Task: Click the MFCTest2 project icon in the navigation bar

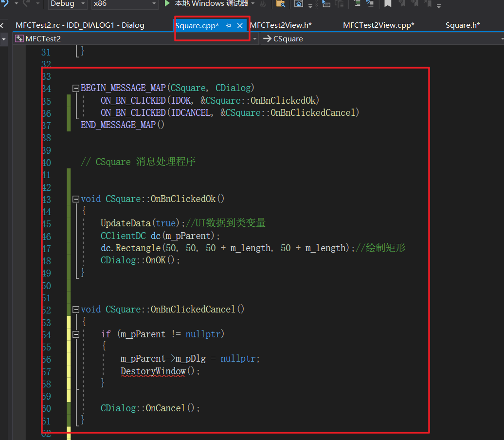Action: (19, 38)
